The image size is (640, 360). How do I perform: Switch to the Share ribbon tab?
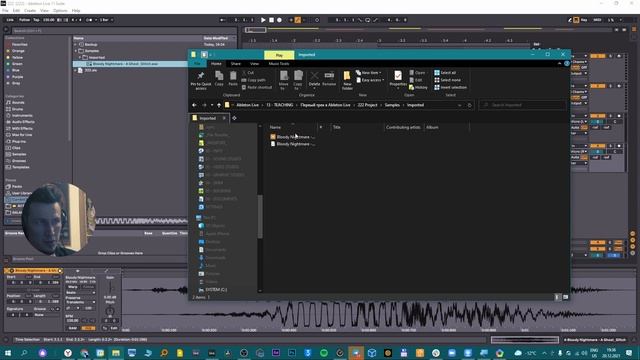[236, 64]
